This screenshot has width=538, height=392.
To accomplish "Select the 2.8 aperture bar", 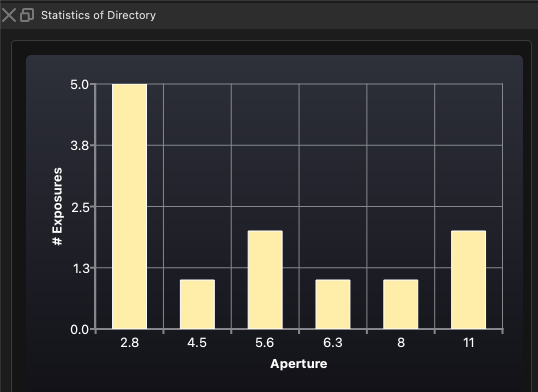I will (129, 206).
